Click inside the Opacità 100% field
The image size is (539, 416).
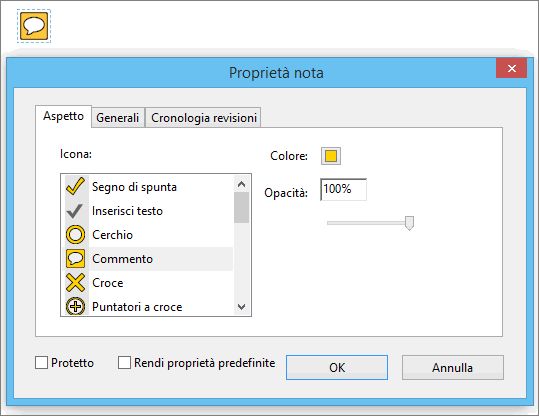click(x=343, y=189)
